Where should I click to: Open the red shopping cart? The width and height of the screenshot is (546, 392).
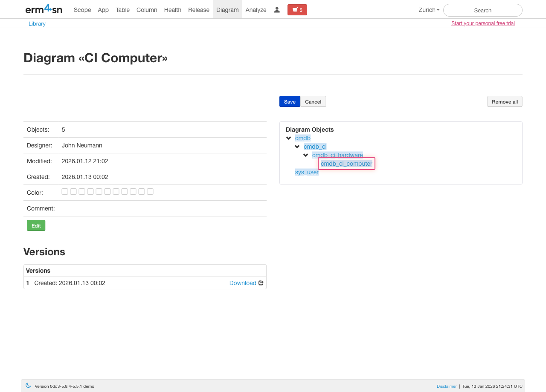tap(297, 10)
